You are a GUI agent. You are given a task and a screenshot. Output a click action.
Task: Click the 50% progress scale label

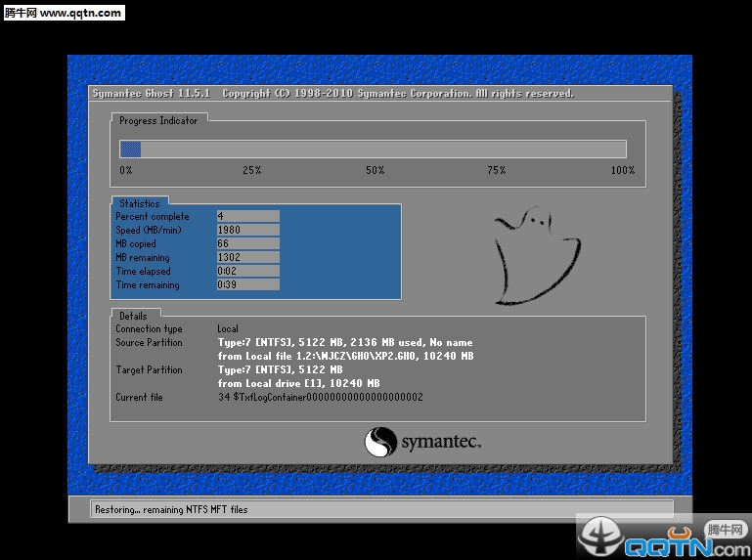click(376, 170)
